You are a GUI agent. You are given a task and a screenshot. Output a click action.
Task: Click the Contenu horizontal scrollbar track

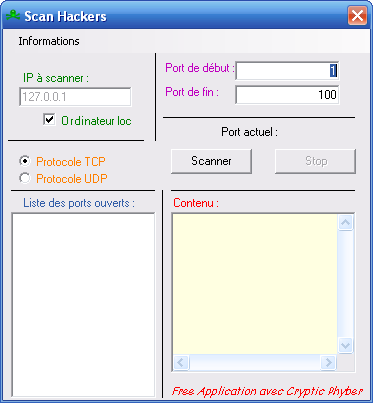(255, 362)
